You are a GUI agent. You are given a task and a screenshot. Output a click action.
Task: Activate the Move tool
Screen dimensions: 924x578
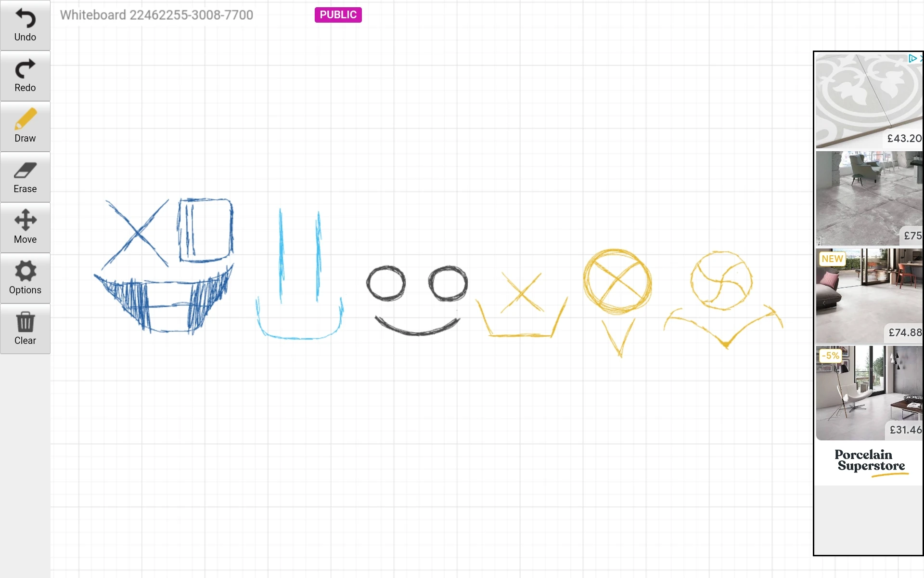point(25,221)
